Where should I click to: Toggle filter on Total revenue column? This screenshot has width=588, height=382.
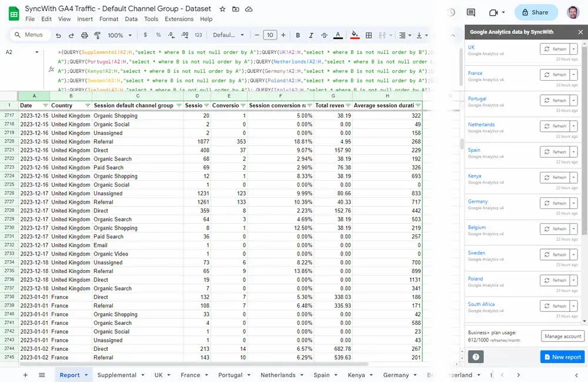(x=348, y=105)
